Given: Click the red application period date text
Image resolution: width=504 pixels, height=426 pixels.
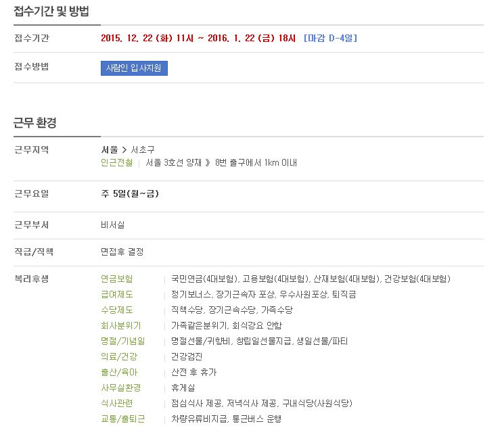Looking at the screenshot, I should pyautogui.click(x=198, y=39).
